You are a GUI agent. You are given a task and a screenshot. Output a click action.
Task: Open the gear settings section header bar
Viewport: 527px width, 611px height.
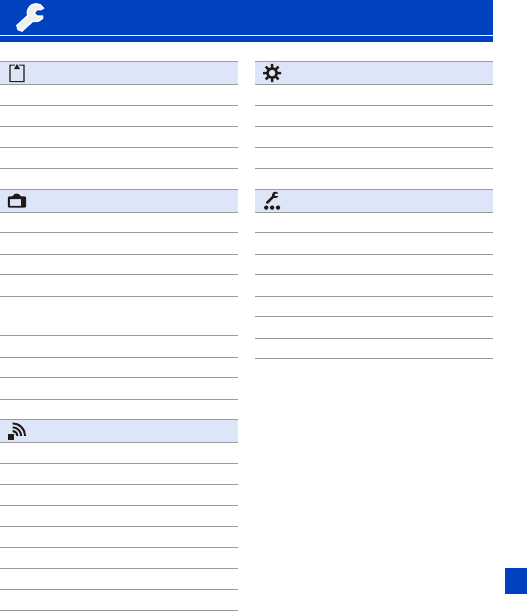pyautogui.click(x=374, y=73)
